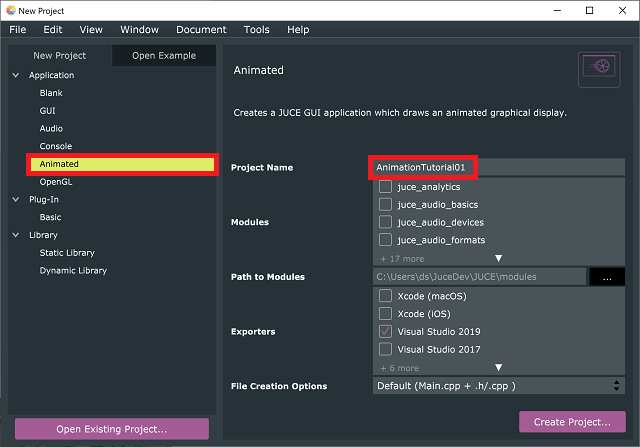
Task: Select the Dynamic Library template
Action: tap(73, 271)
